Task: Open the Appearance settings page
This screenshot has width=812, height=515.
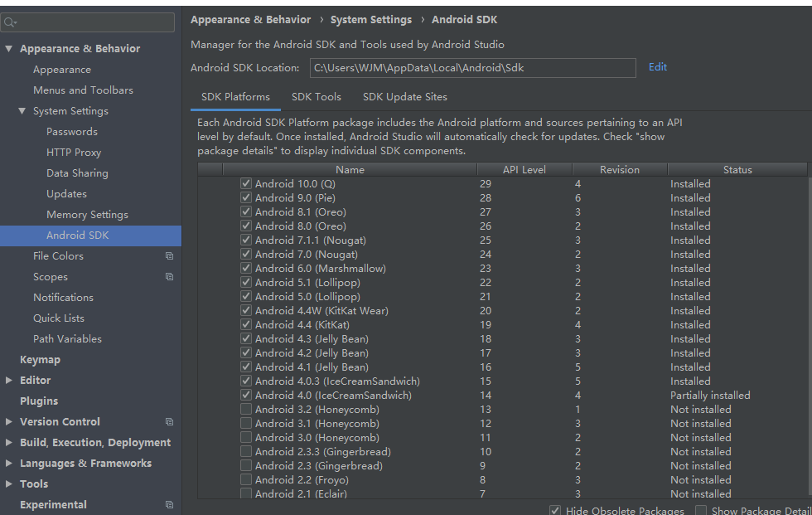Action: click(62, 70)
